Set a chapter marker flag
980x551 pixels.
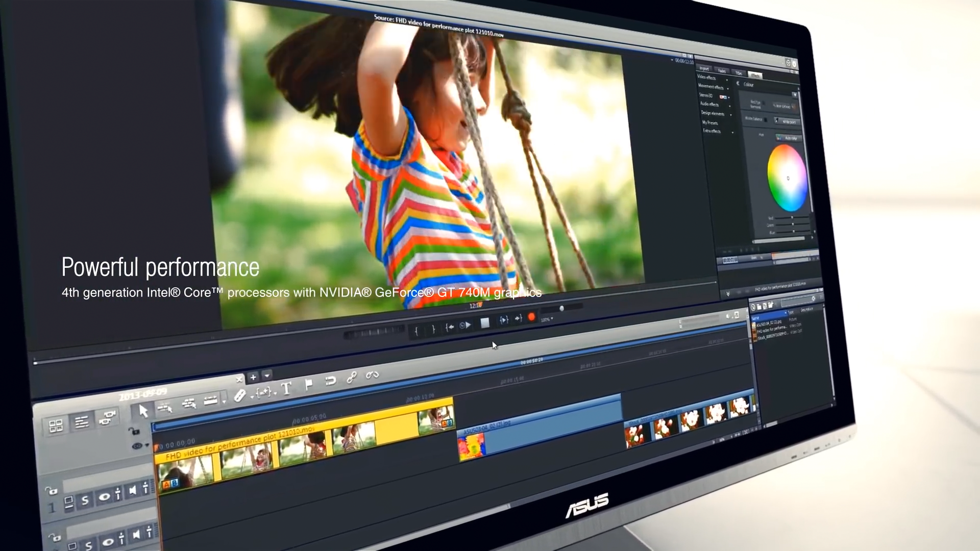coord(309,384)
